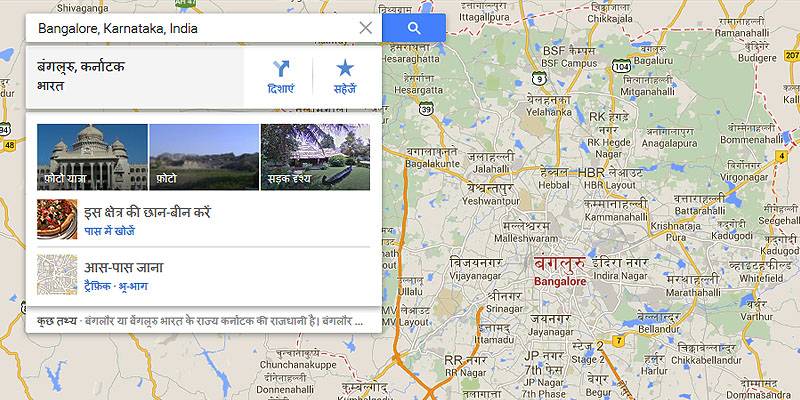Expand the 'कुछ तथ्य' quick facts text
The height and width of the screenshot is (400, 800).
point(200,321)
